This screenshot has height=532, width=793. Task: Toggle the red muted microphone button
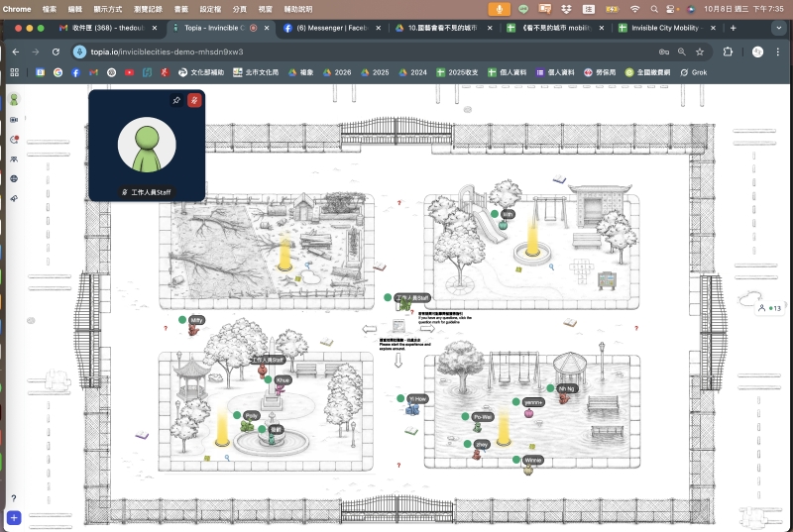click(x=195, y=100)
